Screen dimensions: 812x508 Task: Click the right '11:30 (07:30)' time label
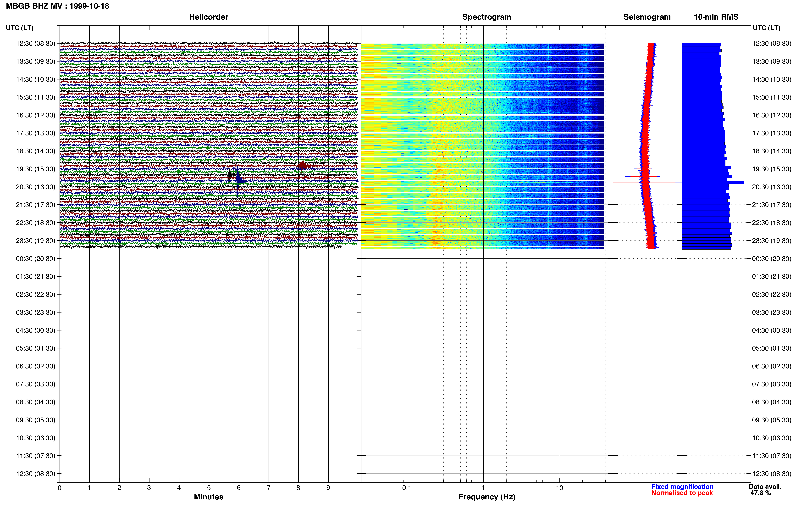(x=772, y=456)
